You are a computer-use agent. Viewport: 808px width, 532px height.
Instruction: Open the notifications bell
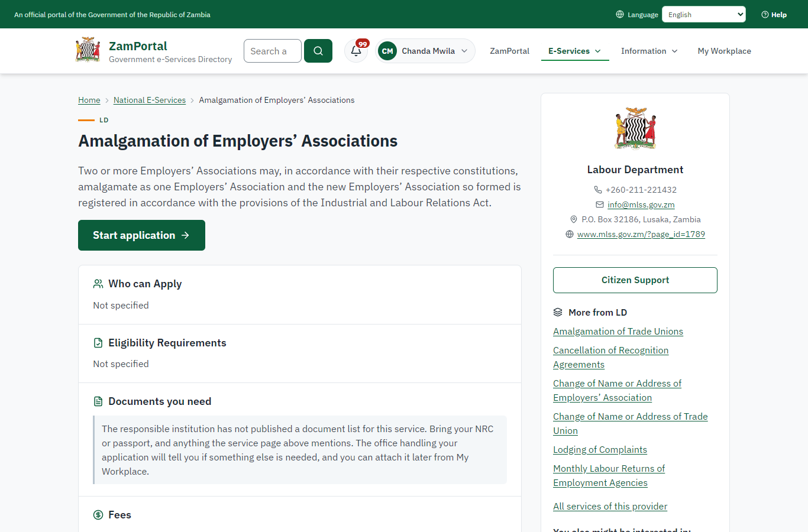356,51
